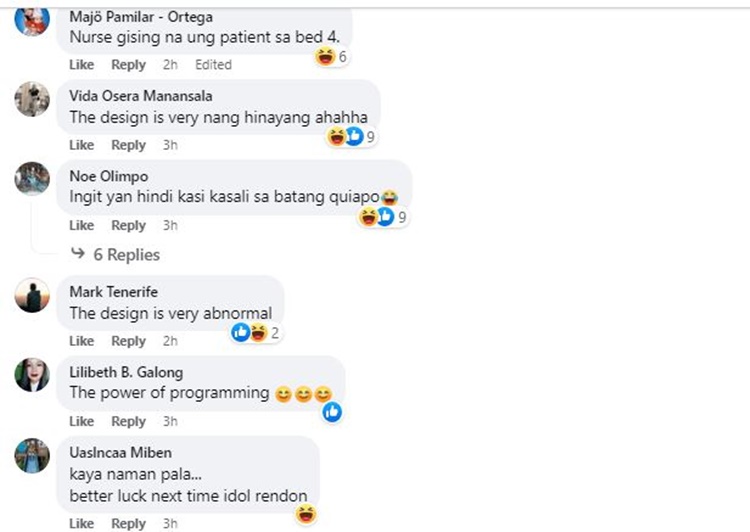Open Noe Olimpo's profile avatar
Image resolution: width=750 pixels, height=532 pixels.
(x=32, y=178)
